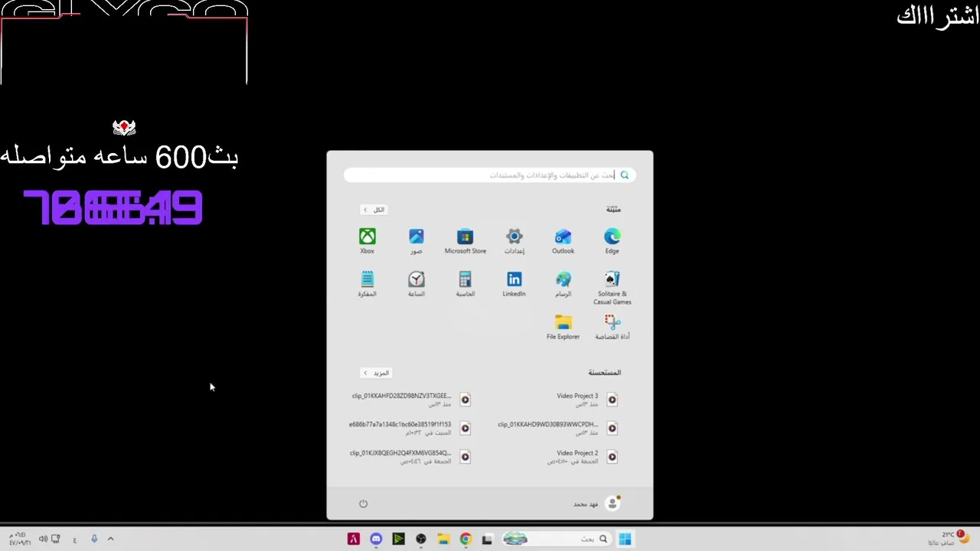Click the Start menu power button
The image size is (980, 551).
pyautogui.click(x=364, y=504)
